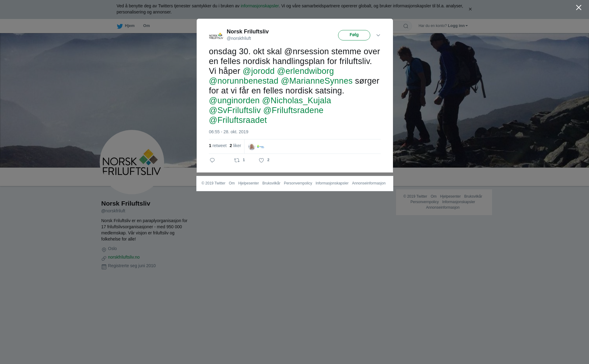Image resolution: width=589 pixels, height=364 pixels.
Task: Open the tweet options chevron menu
Action: pos(378,35)
